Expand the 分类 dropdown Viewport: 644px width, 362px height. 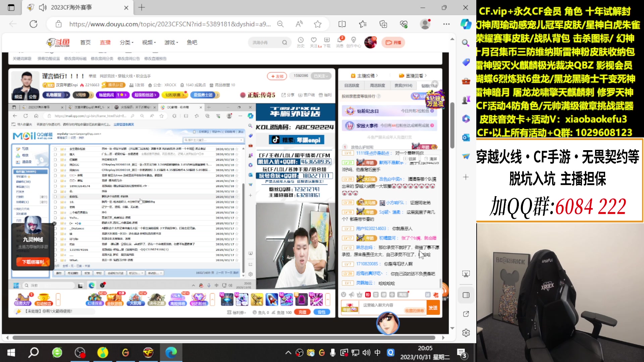[126, 43]
